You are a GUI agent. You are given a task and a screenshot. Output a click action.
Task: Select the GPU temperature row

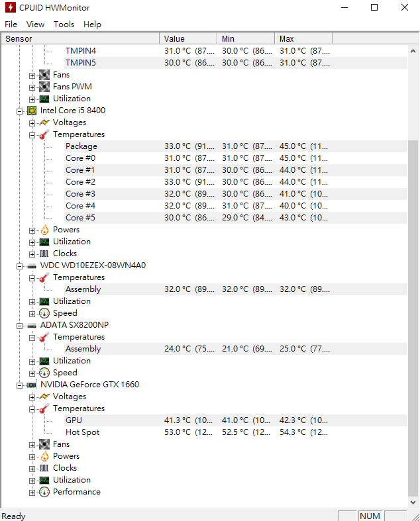pos(236,420)
